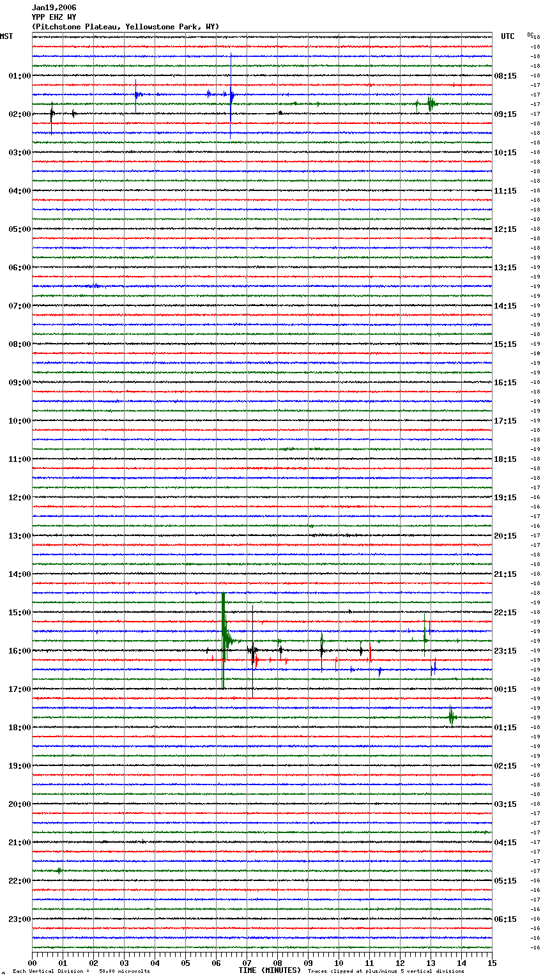Screen dimensions: 543x980
Task: Click minute tick 12 on the bottom axis
Action: [400, 963]
